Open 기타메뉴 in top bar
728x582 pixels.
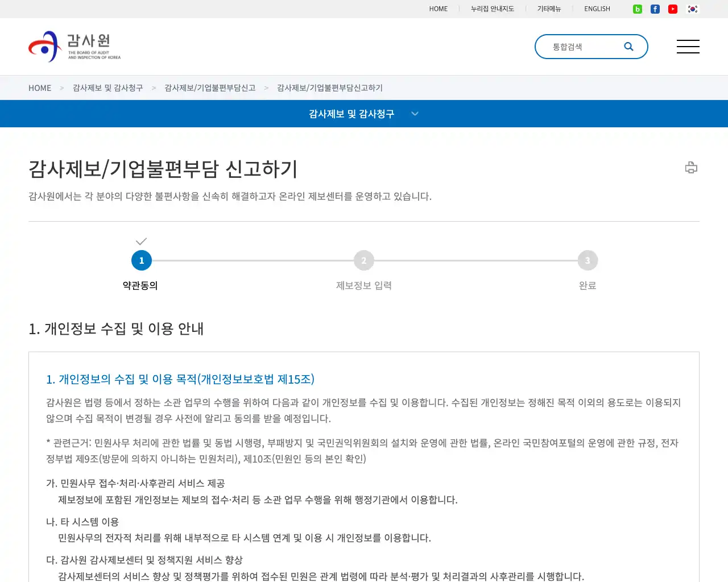point(549,9)
